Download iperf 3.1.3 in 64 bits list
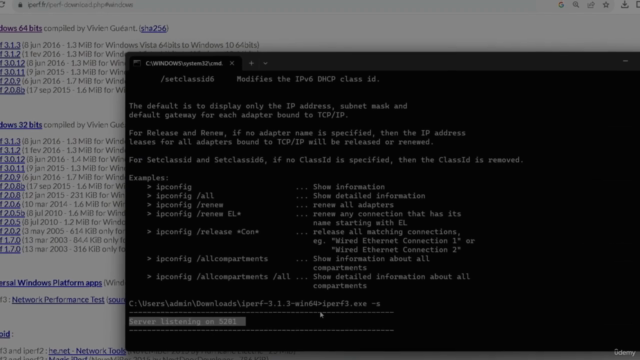This screenshot has width=640, height=360. (x=10, y=45)
